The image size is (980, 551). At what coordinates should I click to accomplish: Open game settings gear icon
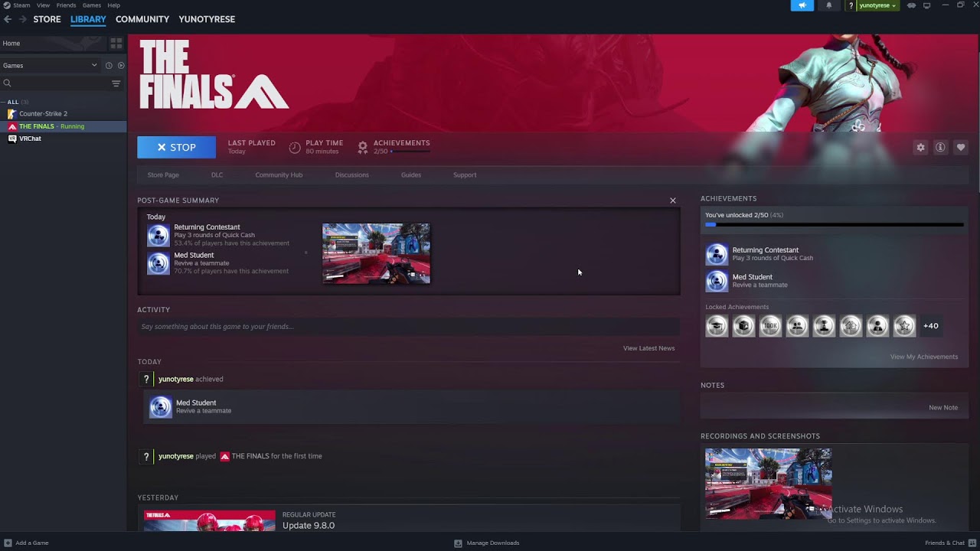point(920,148)
